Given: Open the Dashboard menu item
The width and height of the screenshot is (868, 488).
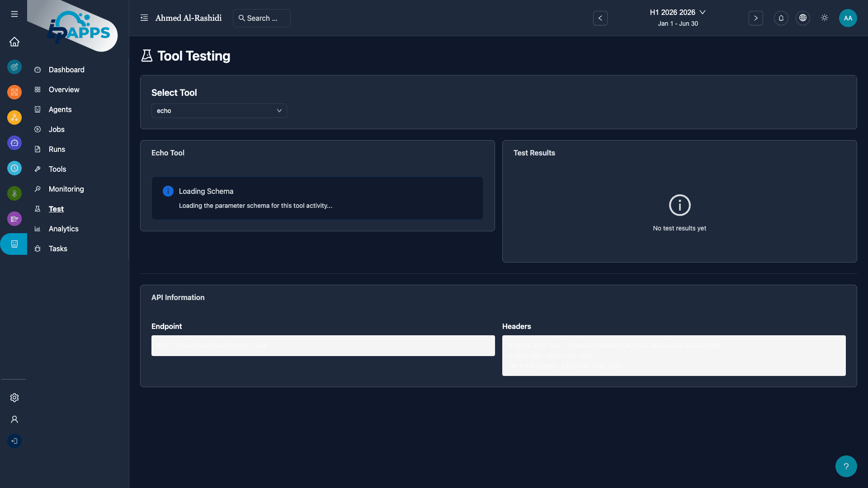Looking at the screenshot, I should [66, 70].
